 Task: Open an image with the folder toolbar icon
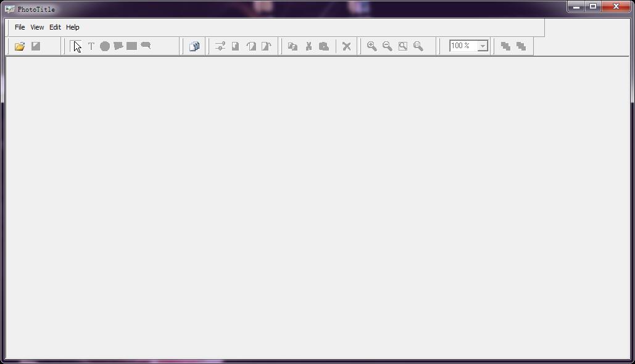pyautogui.click(x=19, y=46)
